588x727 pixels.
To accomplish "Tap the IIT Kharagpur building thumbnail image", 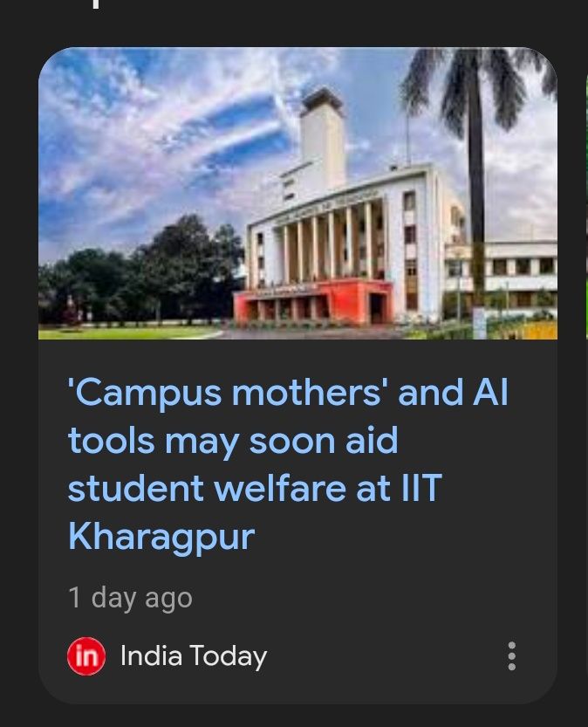I will (297, 194).
